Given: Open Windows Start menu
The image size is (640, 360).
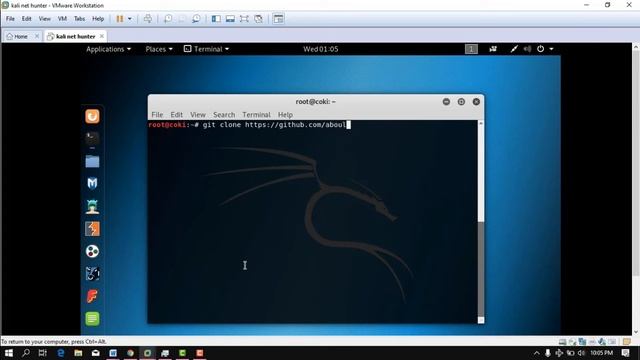Looking at the screenshot, I should coord(9,353).
